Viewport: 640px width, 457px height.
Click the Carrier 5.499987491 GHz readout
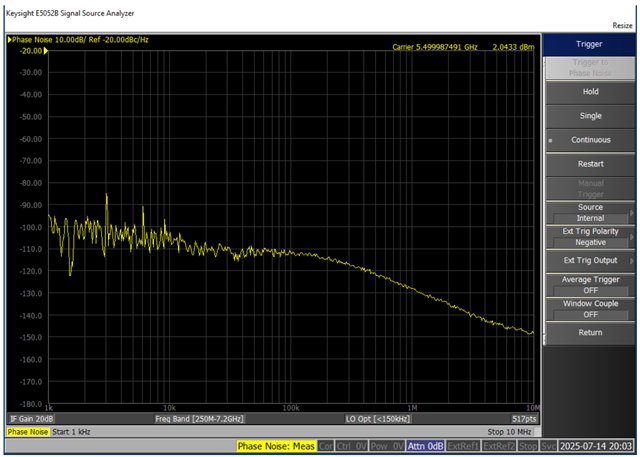[x=435, y=47]
